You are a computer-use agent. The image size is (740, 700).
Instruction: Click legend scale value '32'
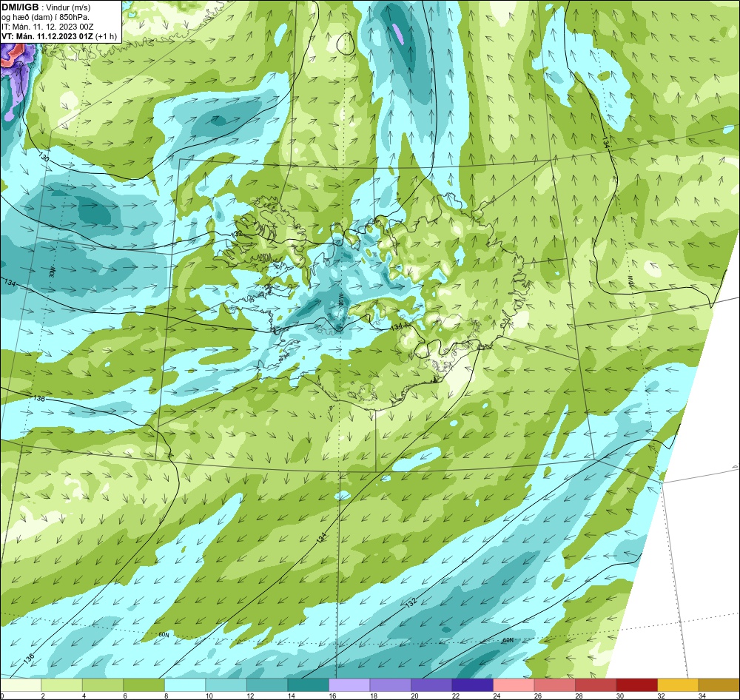click(x=661, y=696)
